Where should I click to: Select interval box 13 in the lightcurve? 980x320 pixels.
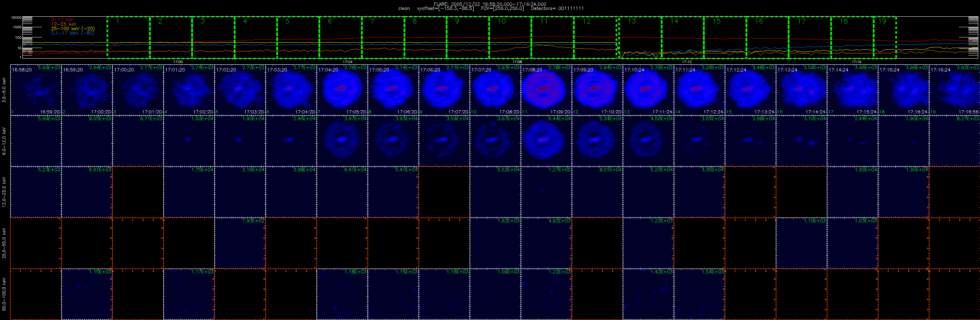641,38
